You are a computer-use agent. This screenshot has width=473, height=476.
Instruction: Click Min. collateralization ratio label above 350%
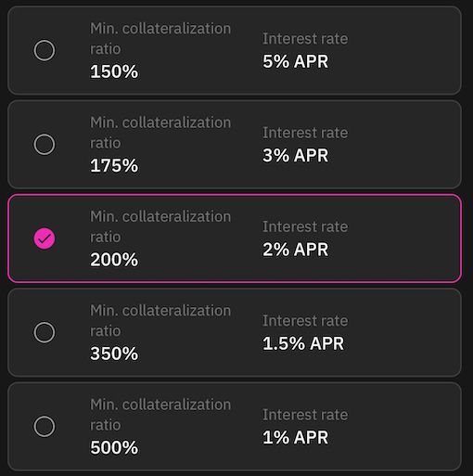160,321
